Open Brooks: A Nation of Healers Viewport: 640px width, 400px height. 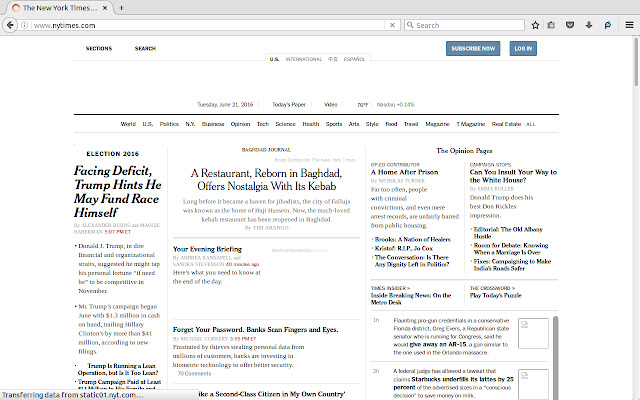pyautogui.click(x=413, y=240)
